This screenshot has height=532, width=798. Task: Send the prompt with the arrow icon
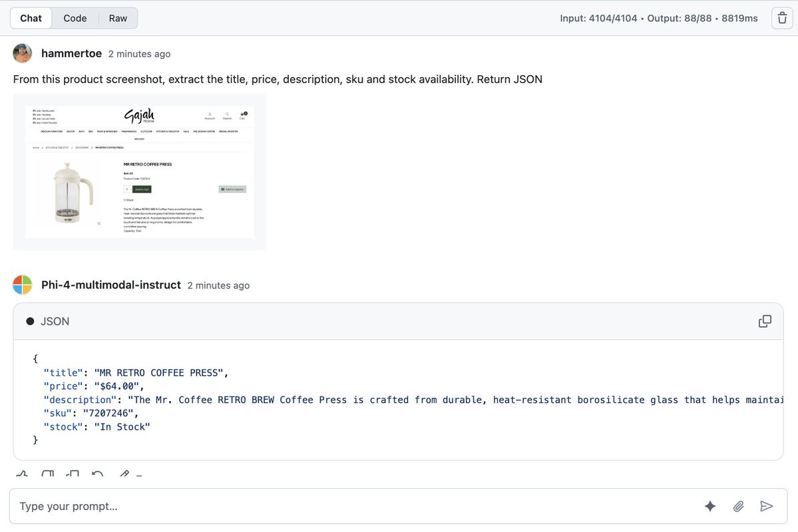[x=767, y=506]
